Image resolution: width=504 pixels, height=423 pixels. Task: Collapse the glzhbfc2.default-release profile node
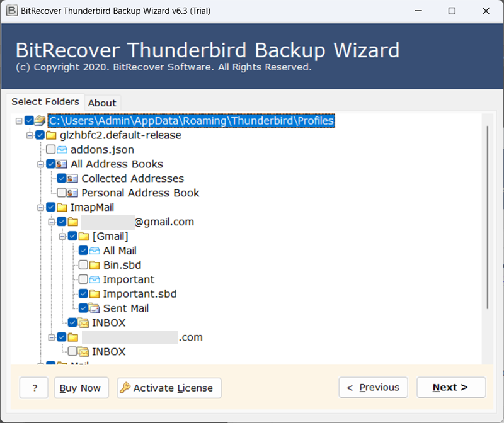[x=30, y=135]
